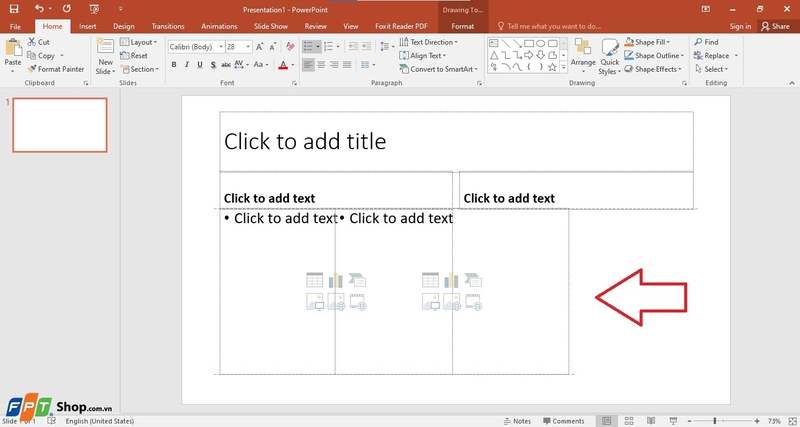The height and width of the screenshot is (427, 800).
Task: Open Shape Effects dropdown
Action: (653, 69)
